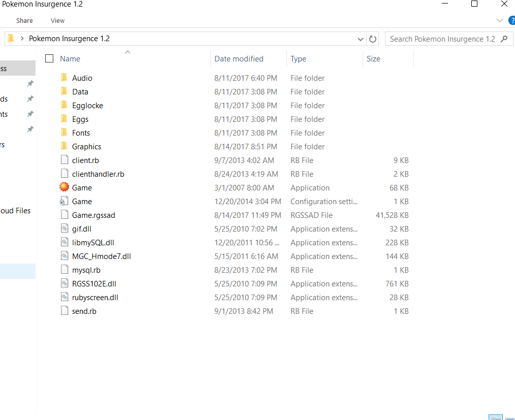
Task: Click the 41,528 KB size value
Action: tap(392, 215)
